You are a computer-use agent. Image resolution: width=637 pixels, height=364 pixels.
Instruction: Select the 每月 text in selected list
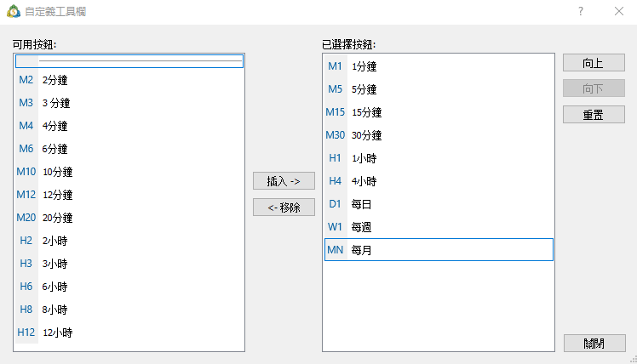click(362, 250)
